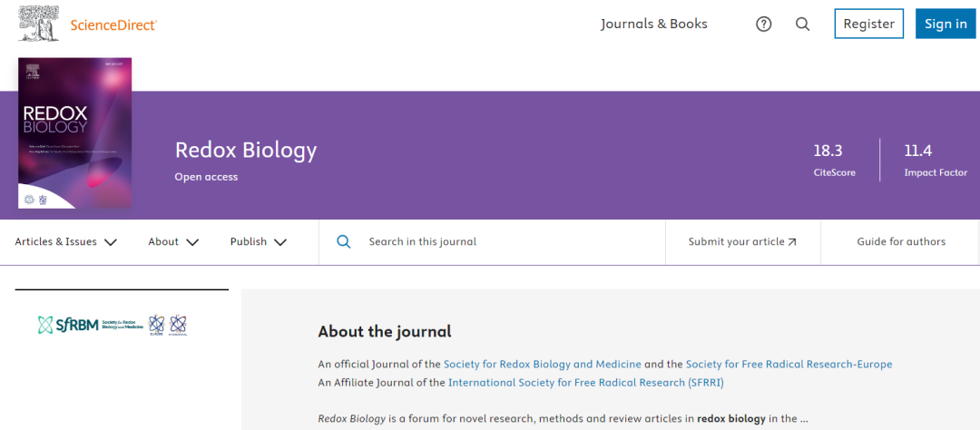Click the SfRBM society logo
The image size is (980, 430).
[89, 325]
